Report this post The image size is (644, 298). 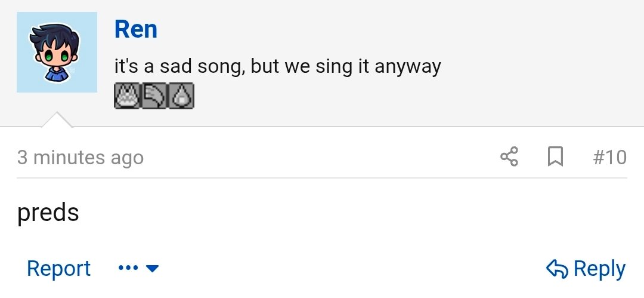click(58, 269)
